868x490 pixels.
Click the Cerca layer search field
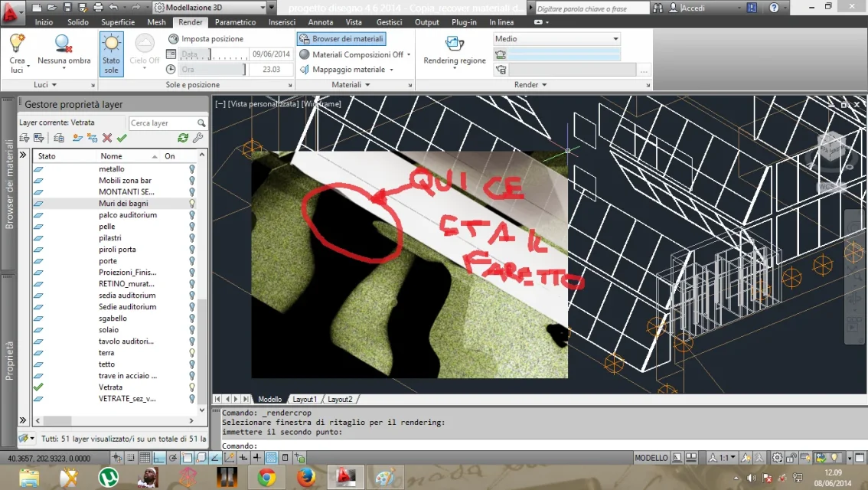pos(162,122)
